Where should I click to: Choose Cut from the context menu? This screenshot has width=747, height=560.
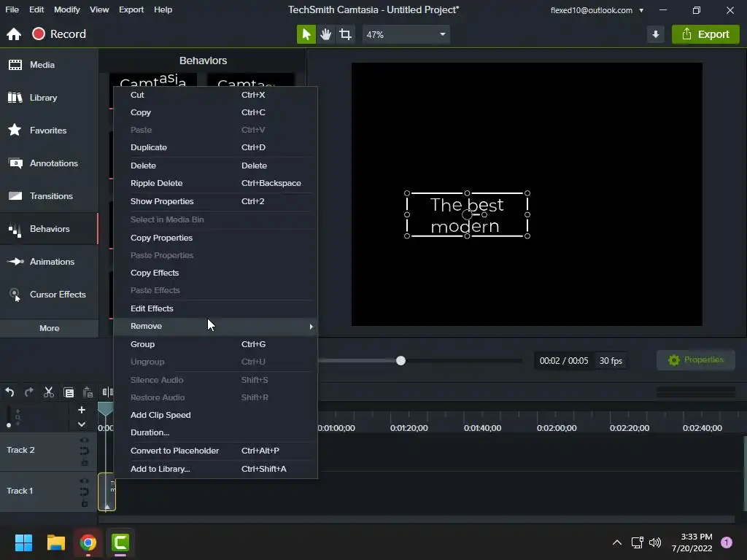click(x=215, y=95)
